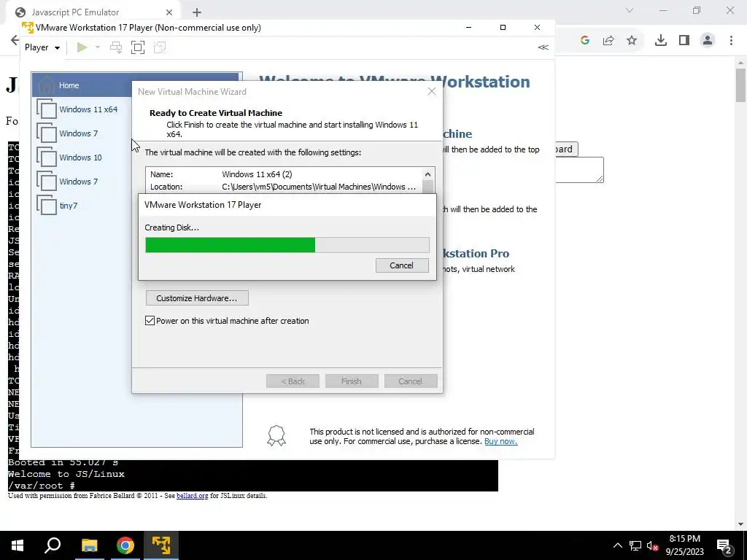
Task: Click the green power-on play icon
Action: pyautogui.click(x=82, y=47)
